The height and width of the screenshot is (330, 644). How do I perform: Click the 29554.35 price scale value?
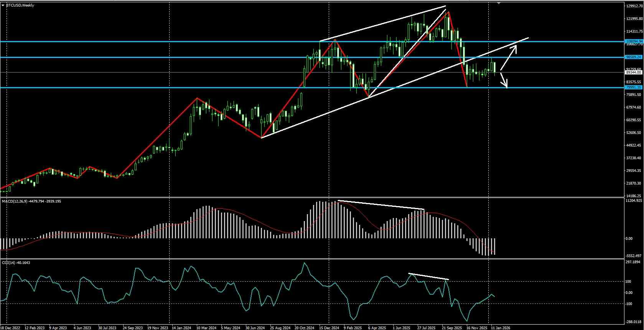(x=634, y=171)
